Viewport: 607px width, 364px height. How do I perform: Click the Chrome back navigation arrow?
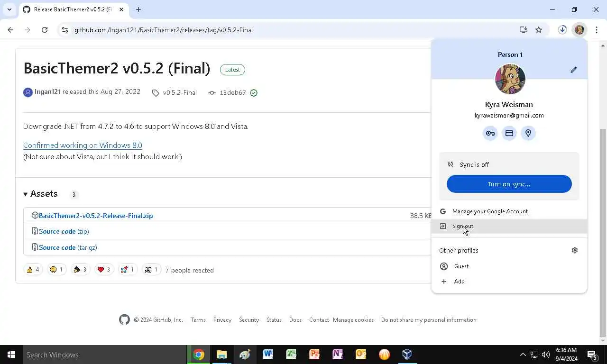tap(10, 30)
